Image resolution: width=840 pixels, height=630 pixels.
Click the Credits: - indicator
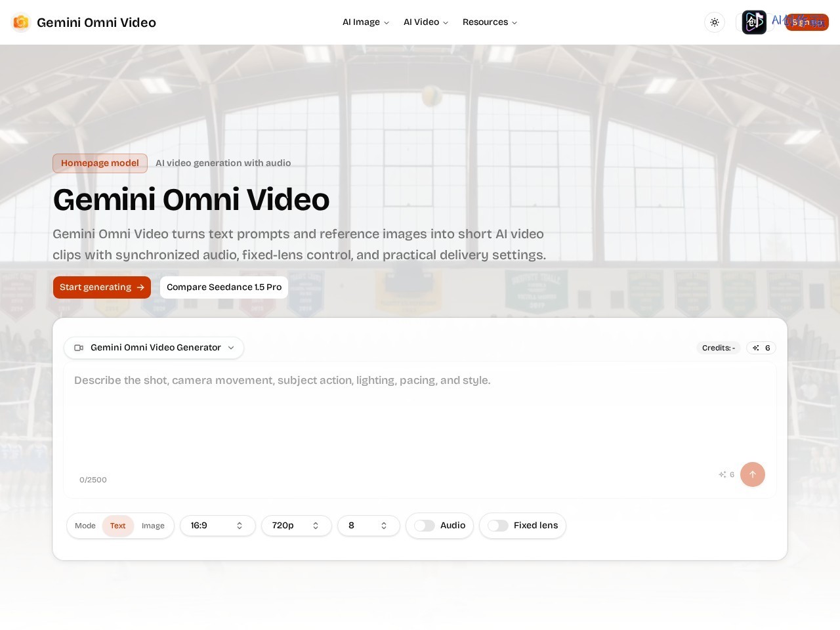(719, 348)
